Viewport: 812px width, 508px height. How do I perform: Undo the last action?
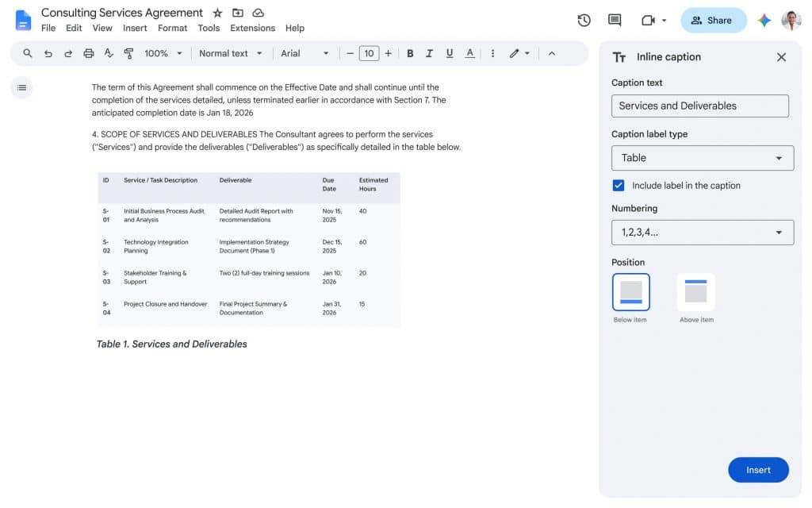tap(48, 53)
